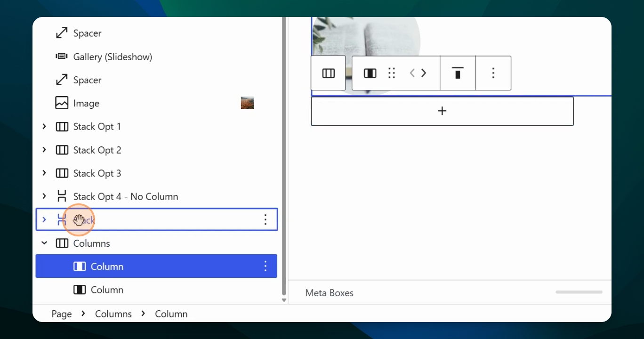
Task: Click the drag handle in the block toolbar
Action: coord(391,73)
